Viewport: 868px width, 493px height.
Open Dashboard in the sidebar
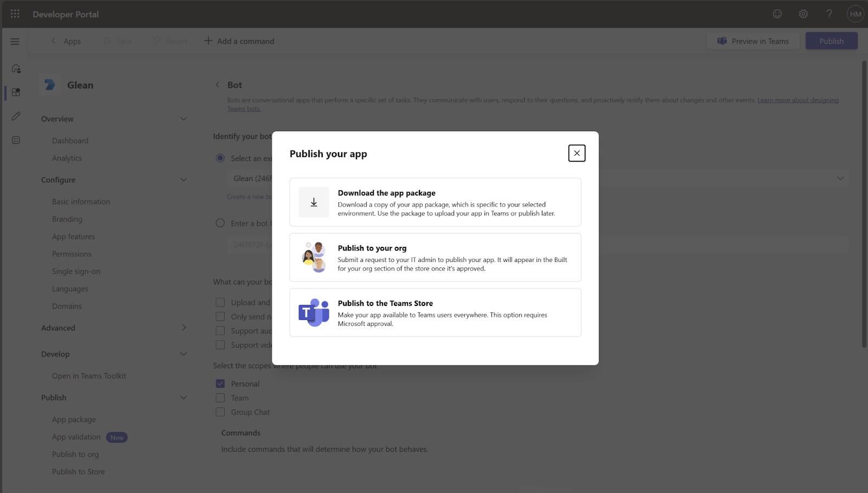70,140
